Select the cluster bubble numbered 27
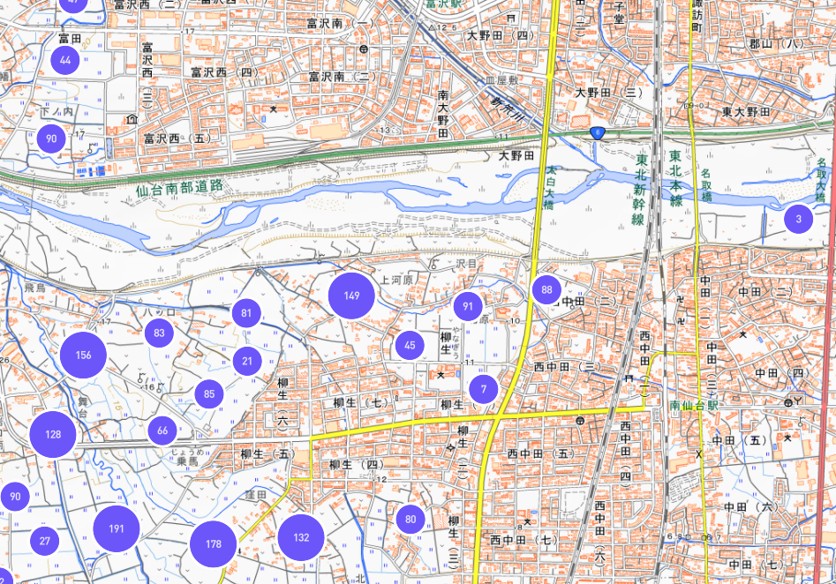The image size is (836, 584). (44, 541)
